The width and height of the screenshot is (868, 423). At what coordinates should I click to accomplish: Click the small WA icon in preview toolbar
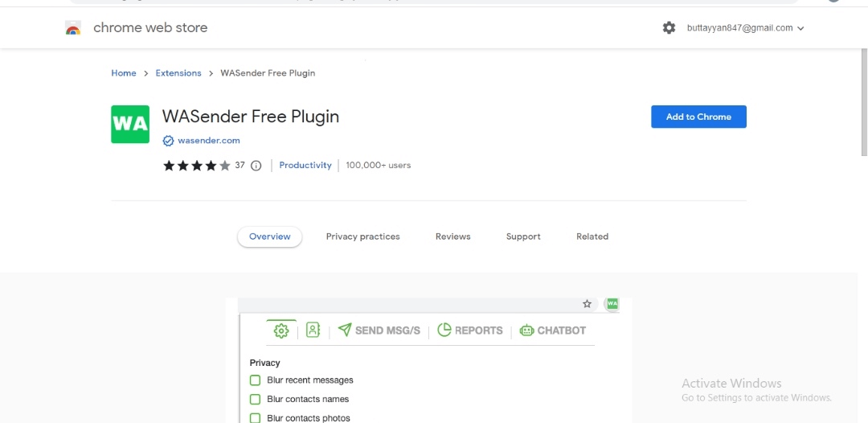tap(612, 303)
